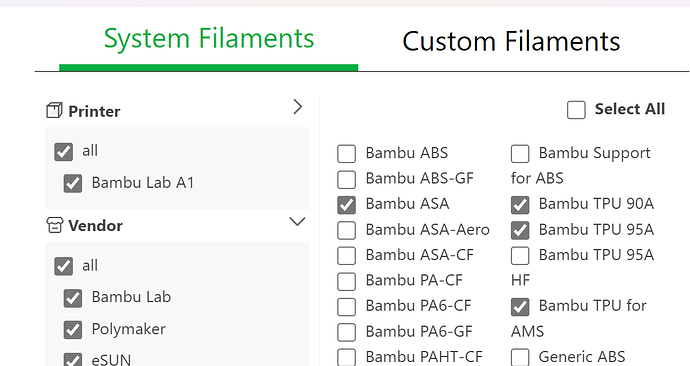The height and width of the screenshot is (366, 690).
Task: Check Bambu Support for ABS
Action: [x=520, y=154]
